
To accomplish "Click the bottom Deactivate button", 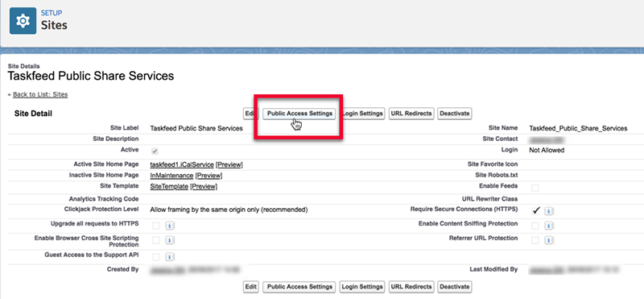I will click(454, 287).
